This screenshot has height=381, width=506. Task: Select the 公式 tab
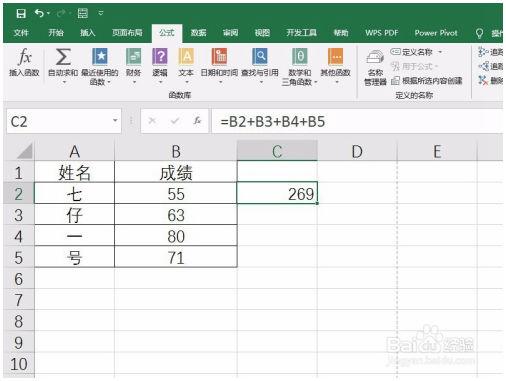click(x=167, y=33)
